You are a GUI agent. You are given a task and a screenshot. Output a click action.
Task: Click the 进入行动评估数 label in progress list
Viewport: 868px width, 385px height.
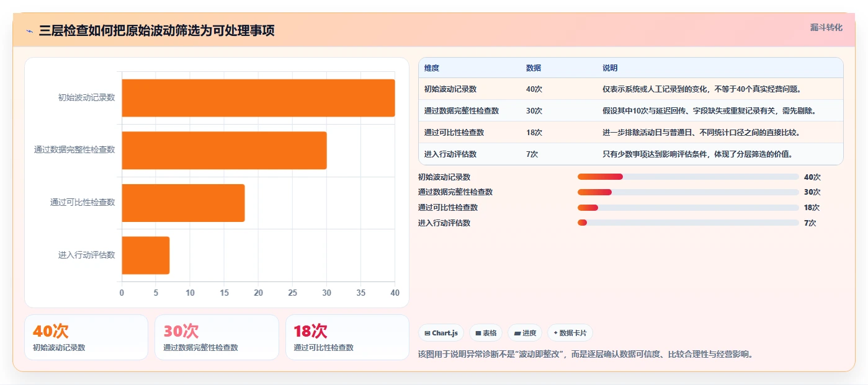click(444, 223)
